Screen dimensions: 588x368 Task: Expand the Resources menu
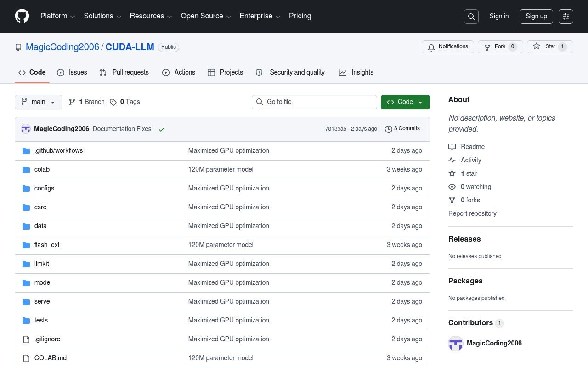151,16
